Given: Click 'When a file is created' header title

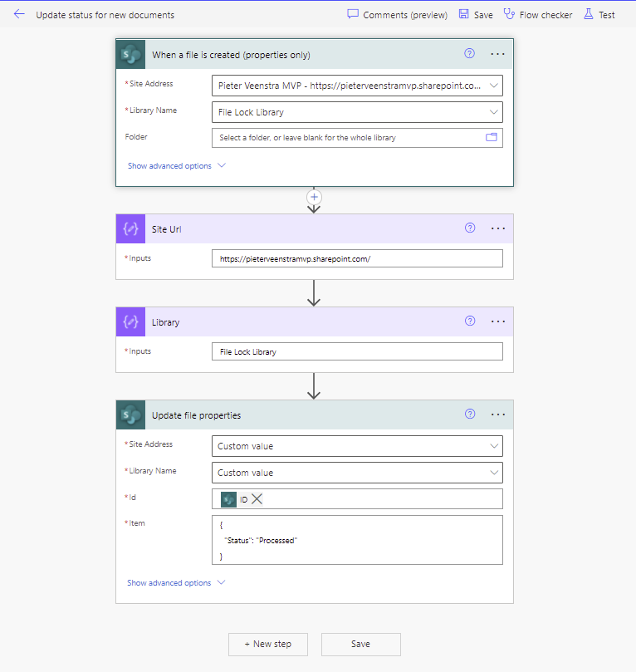Looking at the screenshot, I should pos(231,55).
